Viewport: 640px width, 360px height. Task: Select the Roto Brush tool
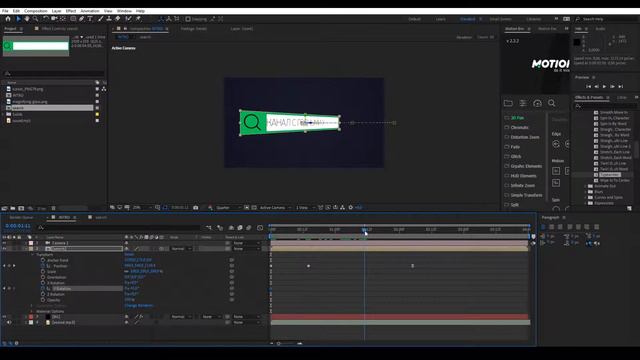pos(129,19)
